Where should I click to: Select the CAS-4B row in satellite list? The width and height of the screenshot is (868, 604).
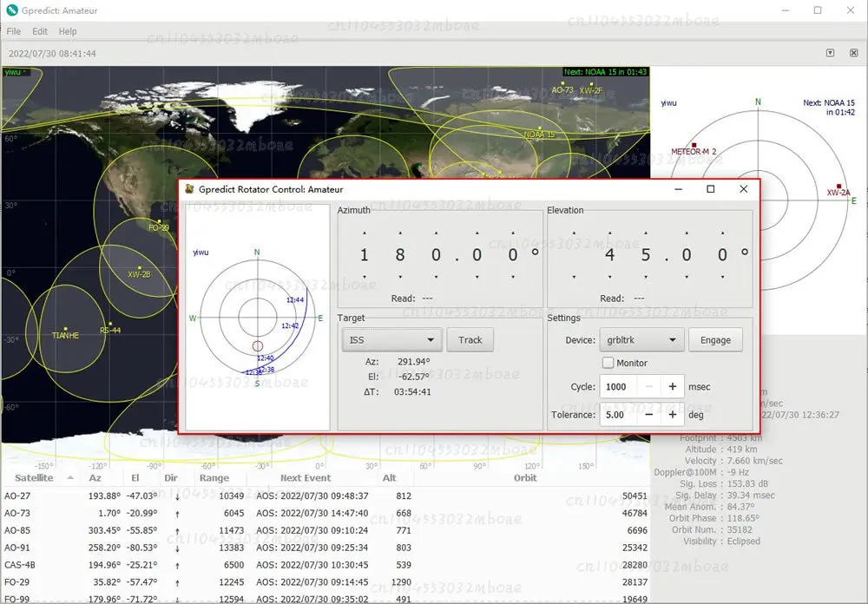tap(325, 565)
